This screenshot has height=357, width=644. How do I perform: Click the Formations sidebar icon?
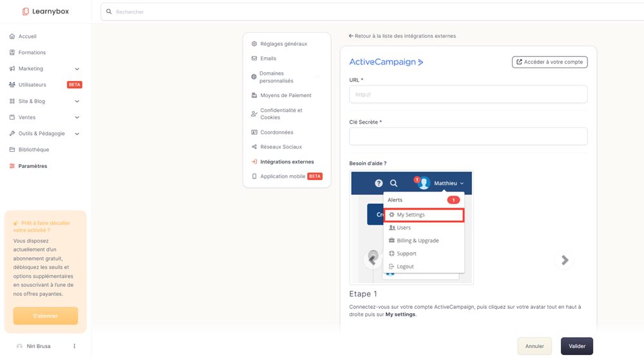pos(12,53)
